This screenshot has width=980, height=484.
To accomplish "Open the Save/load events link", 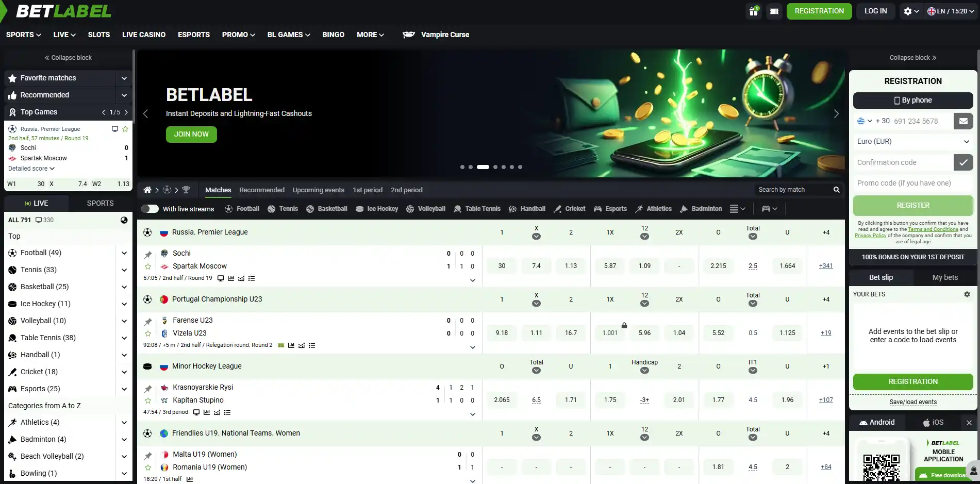I will pyautogui.click(x=913, y=402).
